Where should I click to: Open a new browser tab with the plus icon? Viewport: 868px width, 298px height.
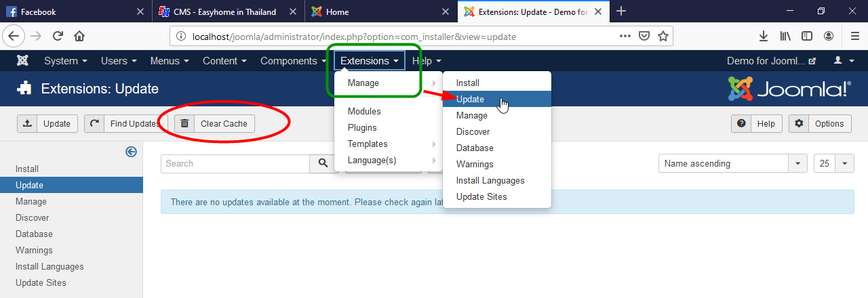620,12
